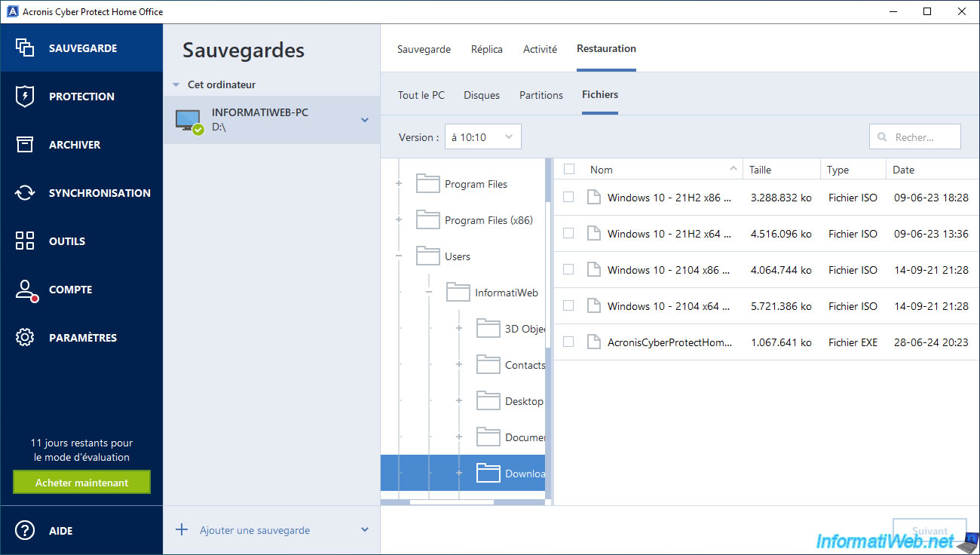Switch to the Sauvegarde tab
The height and width of the screenshot is (555, 980).
[x=424, y=49]
